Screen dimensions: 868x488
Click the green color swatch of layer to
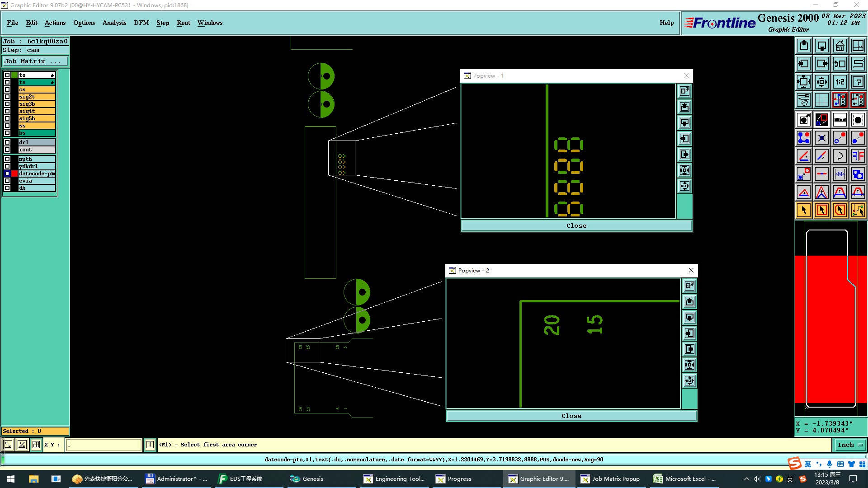point(14,75)
